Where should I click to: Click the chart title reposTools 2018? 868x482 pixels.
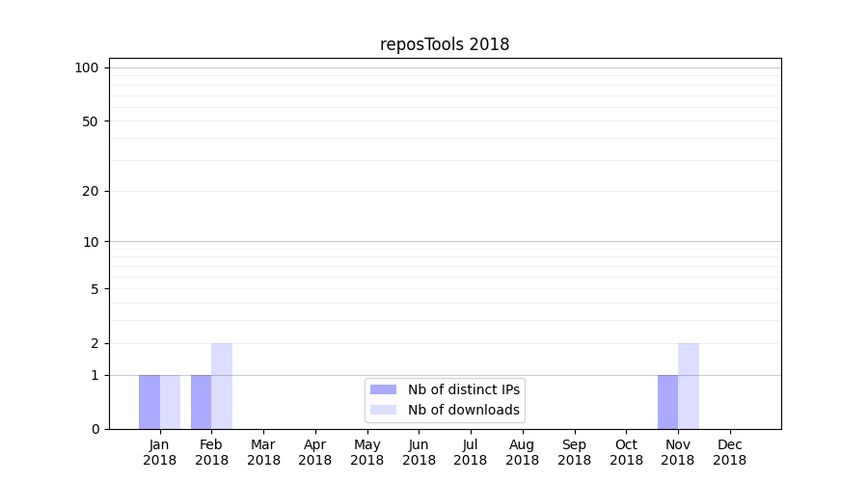[x=445, y=44]
